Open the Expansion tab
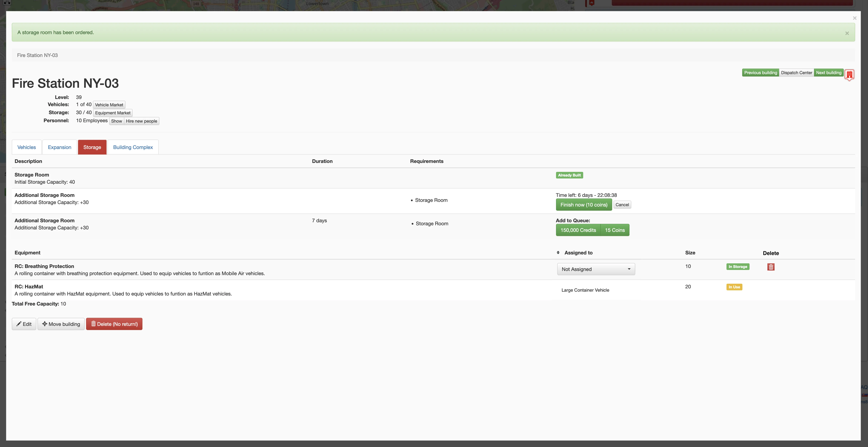868x447 pixels. coord(60,147)
